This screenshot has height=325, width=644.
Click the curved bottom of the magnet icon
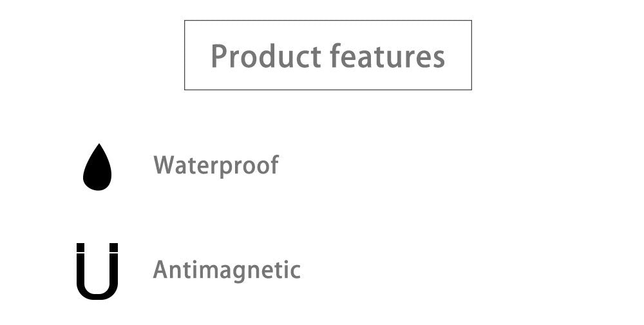click(x=97, y=292)
